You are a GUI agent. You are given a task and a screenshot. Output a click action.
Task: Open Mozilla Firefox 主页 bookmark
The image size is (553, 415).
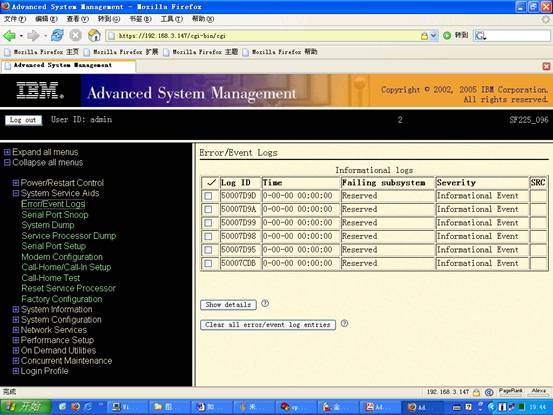click(42, 52)
